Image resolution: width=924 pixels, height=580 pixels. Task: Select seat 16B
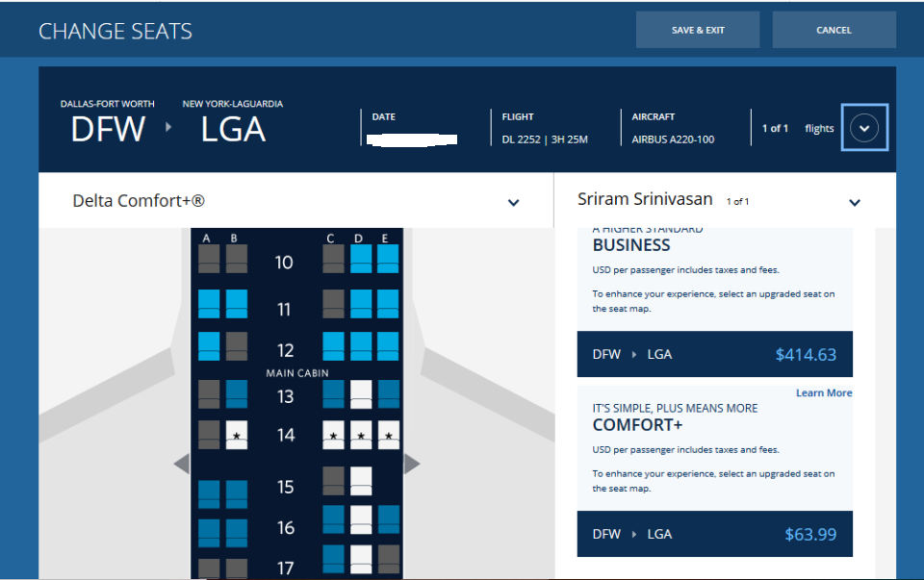click(237, 533)
